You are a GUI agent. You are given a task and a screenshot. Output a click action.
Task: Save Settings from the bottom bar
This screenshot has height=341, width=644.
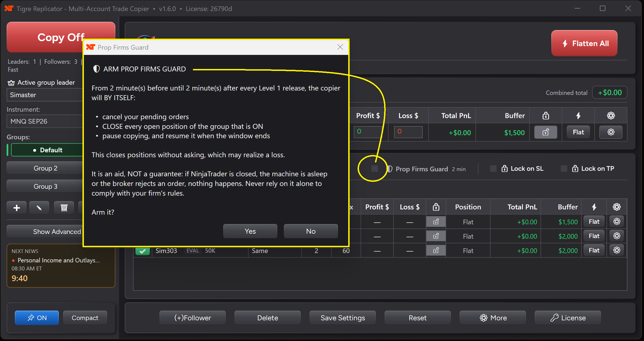[x=343, y=318]
